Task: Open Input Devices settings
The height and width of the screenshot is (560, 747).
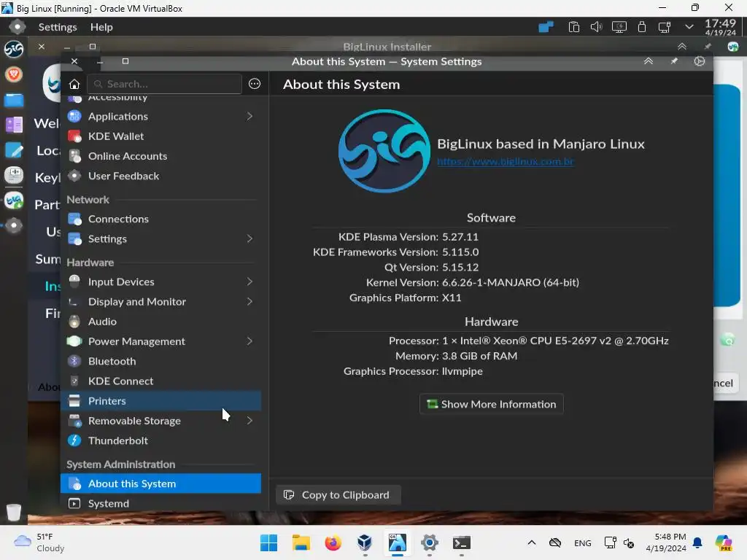Action: click(161, 282)
